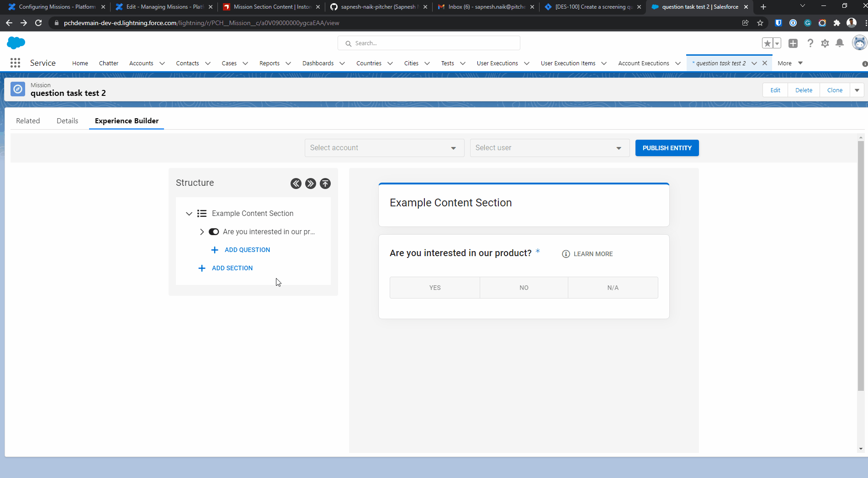Screen dimensions: 868x478
Task: Select the NO answer option
Action: coord(524,288)
